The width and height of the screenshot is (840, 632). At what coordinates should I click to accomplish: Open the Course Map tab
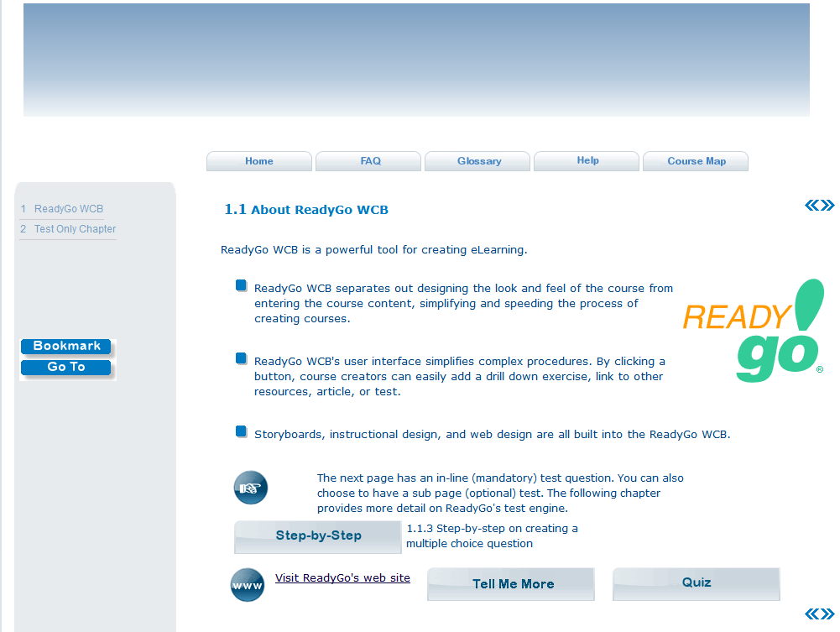[696, 161]
